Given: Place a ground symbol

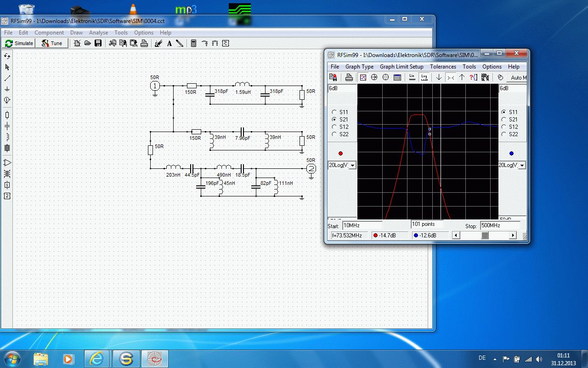Looking at the screenshot, I should click(7, 89).
